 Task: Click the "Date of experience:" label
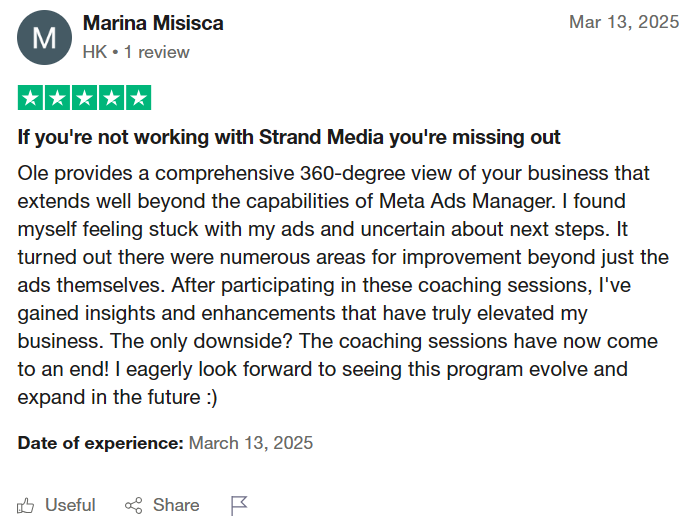101,442
